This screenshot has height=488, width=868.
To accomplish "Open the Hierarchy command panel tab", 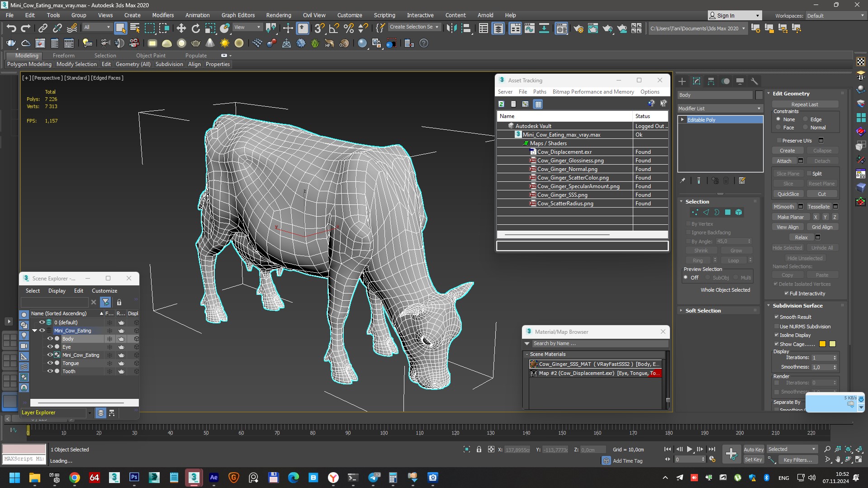I will coord(711,81).
